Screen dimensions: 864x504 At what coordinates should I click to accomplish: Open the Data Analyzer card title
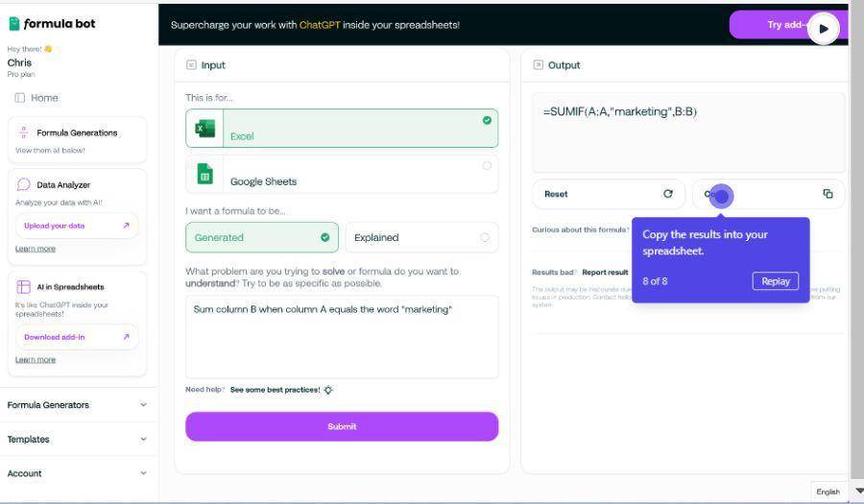(63, 185)
